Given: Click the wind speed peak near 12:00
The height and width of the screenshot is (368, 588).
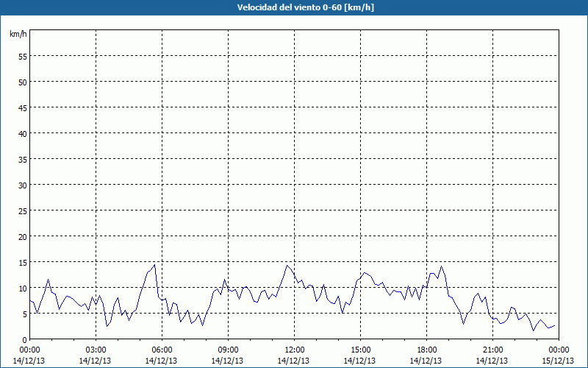Looking at the screenshot, I should coord(287,266).
